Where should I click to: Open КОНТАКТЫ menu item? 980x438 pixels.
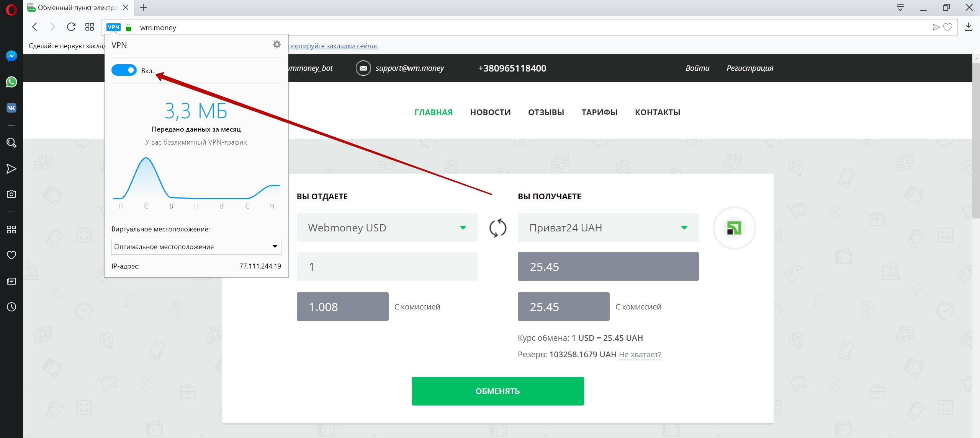click(658, 112)
